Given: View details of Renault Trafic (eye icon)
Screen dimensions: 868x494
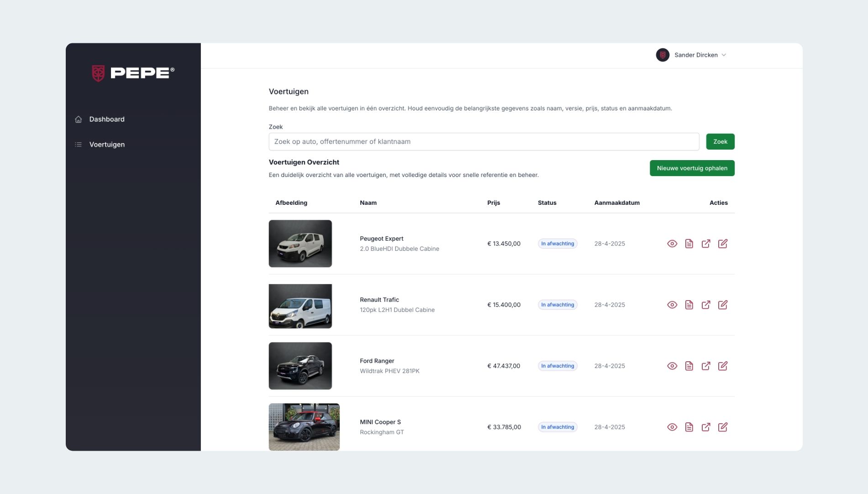Looking at the screenshot, I should pyautogui.click(x=672, y=305).
